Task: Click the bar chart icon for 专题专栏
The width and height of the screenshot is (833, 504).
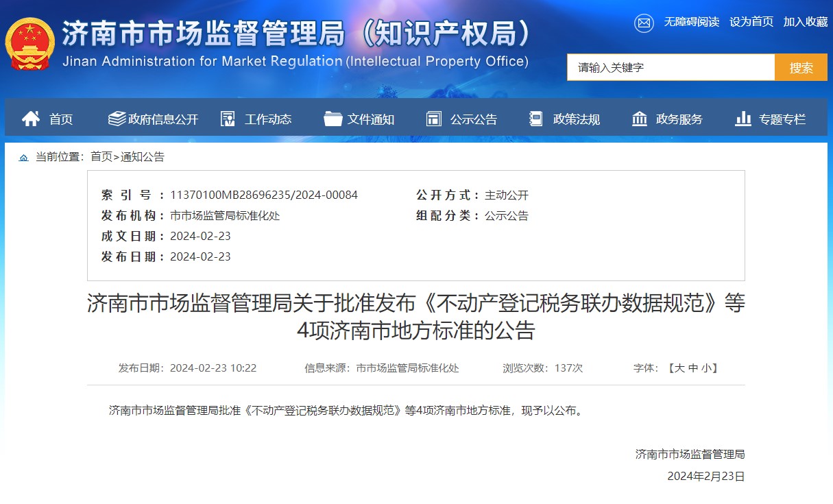Action: pos(743,119)
